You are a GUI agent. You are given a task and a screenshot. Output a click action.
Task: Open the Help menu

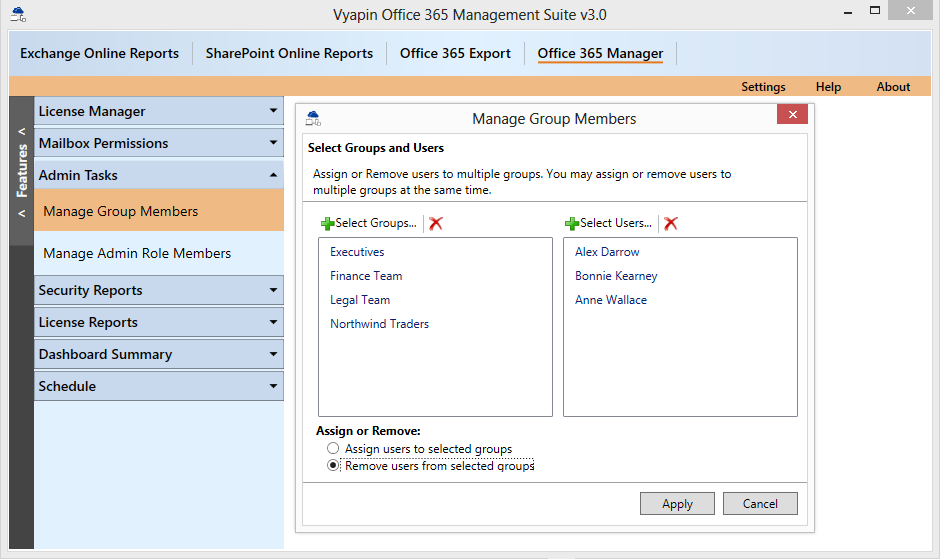[x=828, y=86]
